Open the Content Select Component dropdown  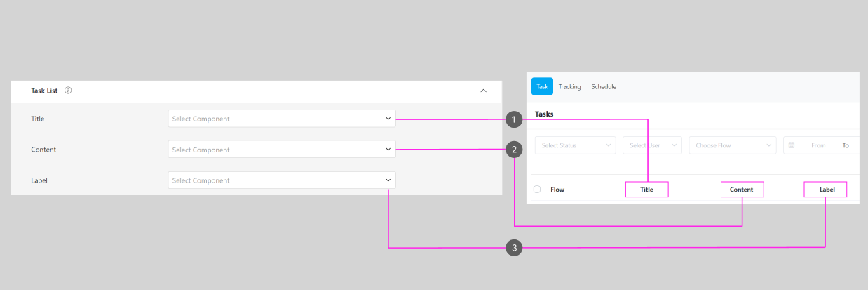[281, 150]
